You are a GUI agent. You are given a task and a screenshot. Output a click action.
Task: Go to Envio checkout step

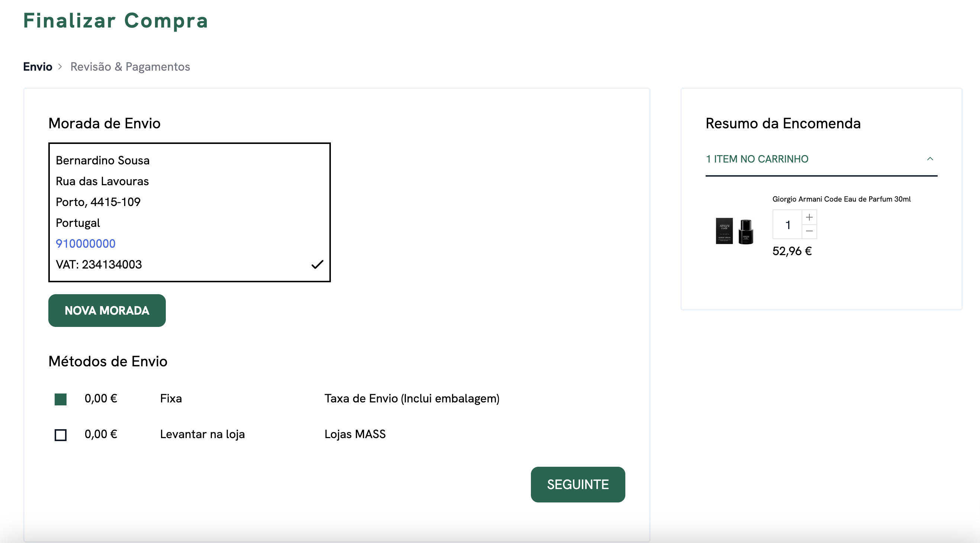tap(38, 67)
